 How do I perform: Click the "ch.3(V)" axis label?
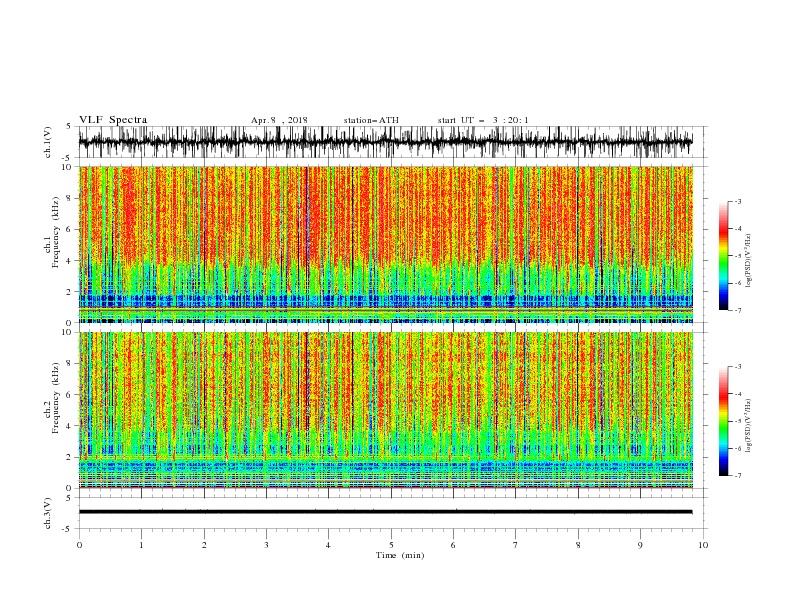click(48, 513)
